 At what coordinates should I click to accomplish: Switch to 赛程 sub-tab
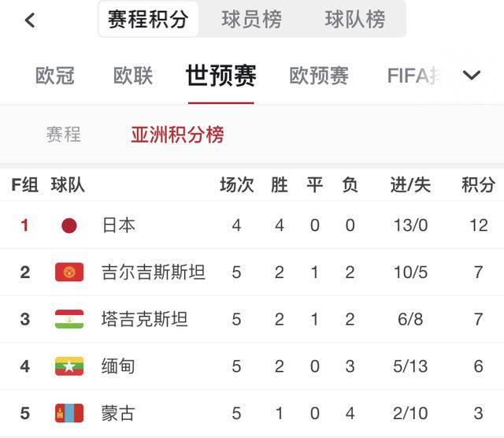coord(63,134)
